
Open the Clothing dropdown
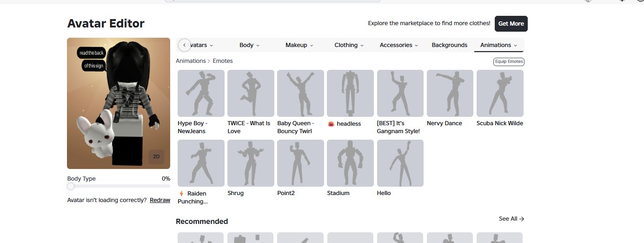pos(349,45)
